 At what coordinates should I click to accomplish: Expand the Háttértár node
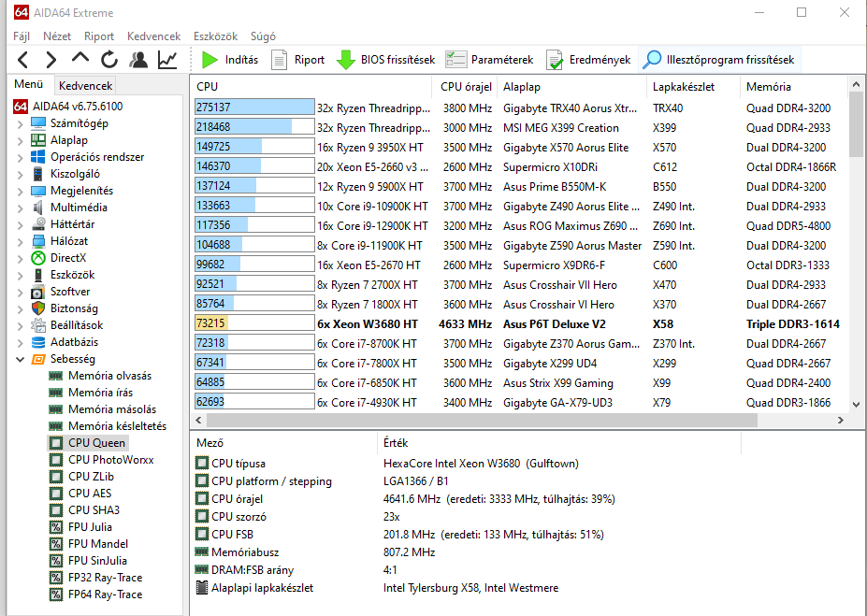tap(20, 225)
